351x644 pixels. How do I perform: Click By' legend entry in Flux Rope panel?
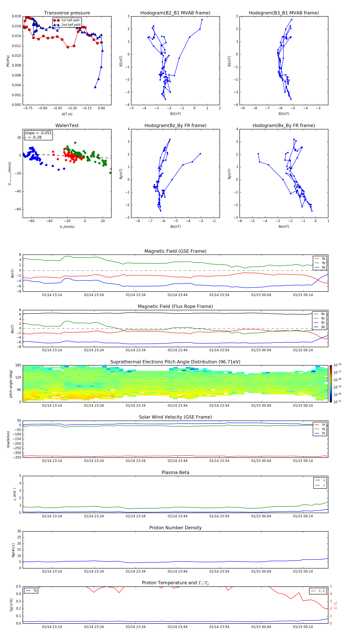pos(320,318)
